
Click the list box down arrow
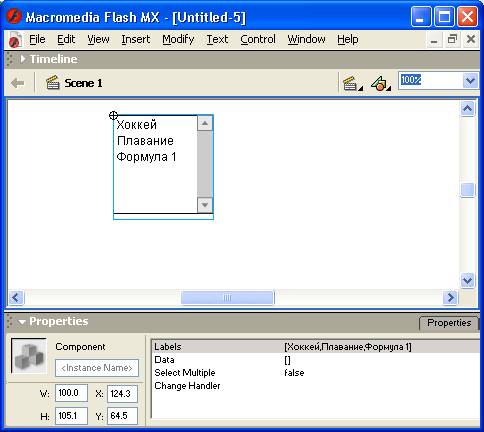(205, 205)
